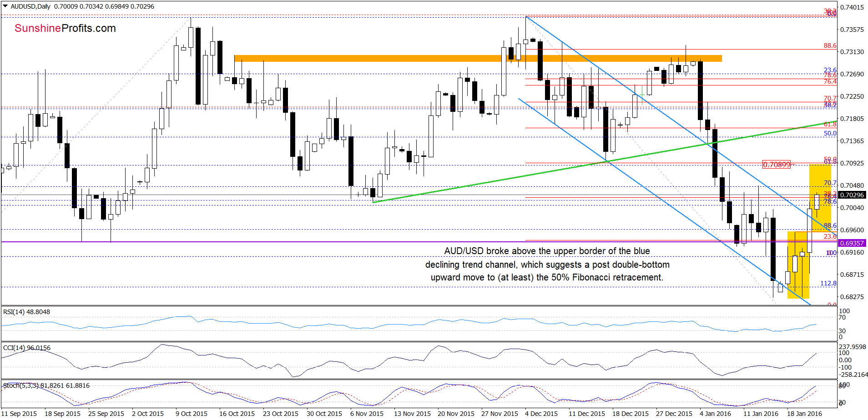Click the date label 11 Sep 2015

(x=19, y=414)
